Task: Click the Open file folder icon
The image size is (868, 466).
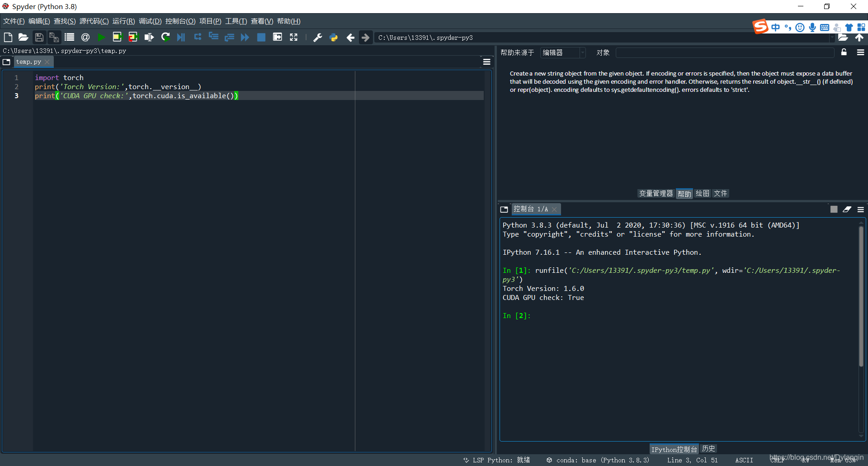Action: point(23,38)
